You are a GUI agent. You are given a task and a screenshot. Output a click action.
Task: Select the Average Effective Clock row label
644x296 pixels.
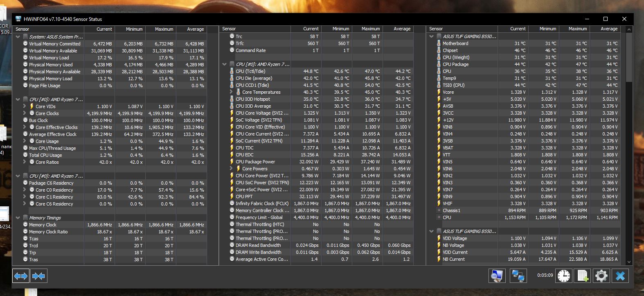[x=53, y=134]
